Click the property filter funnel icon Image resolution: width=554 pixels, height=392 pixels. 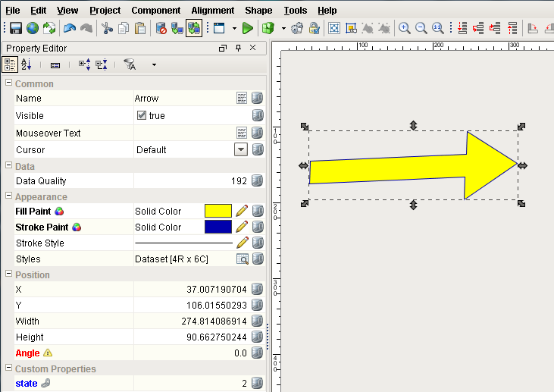click(x=130, y=65)
